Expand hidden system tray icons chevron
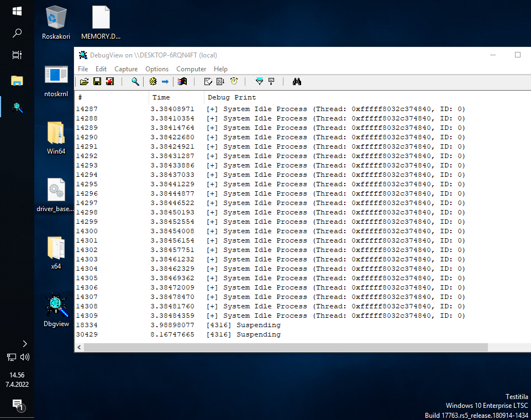Image resolution: width=531 pixels, height=420 pixels. pyautogui.click(x=25, y=344)
